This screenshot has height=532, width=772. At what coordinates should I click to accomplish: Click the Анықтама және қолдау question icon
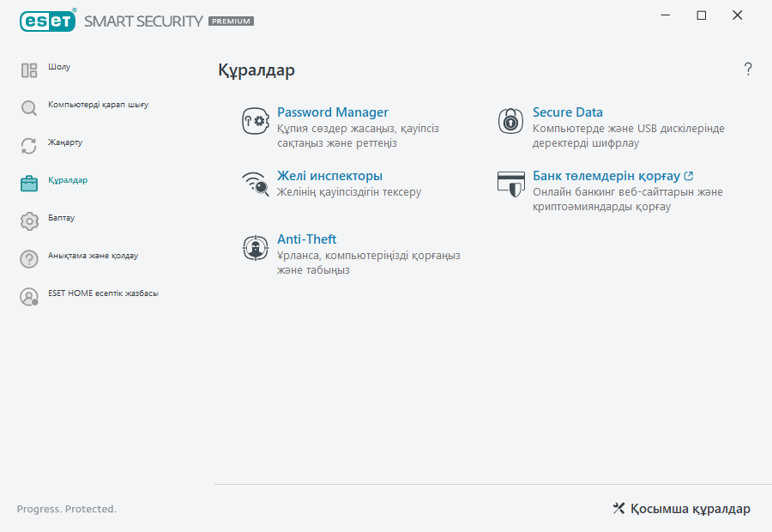[28, 257]
